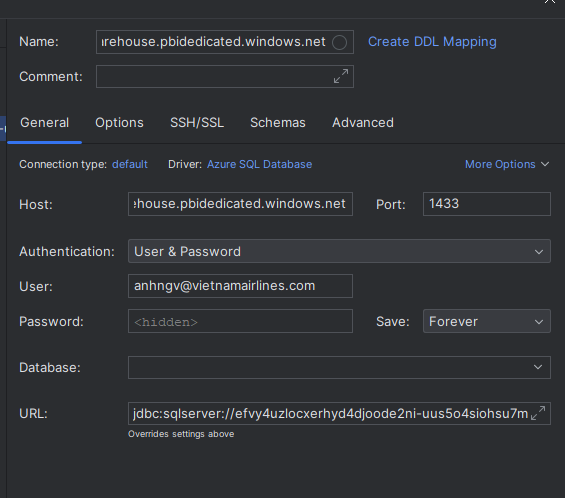Switch to the Options tab
Viewport: 565px width, 498px height.
[119, 123]
